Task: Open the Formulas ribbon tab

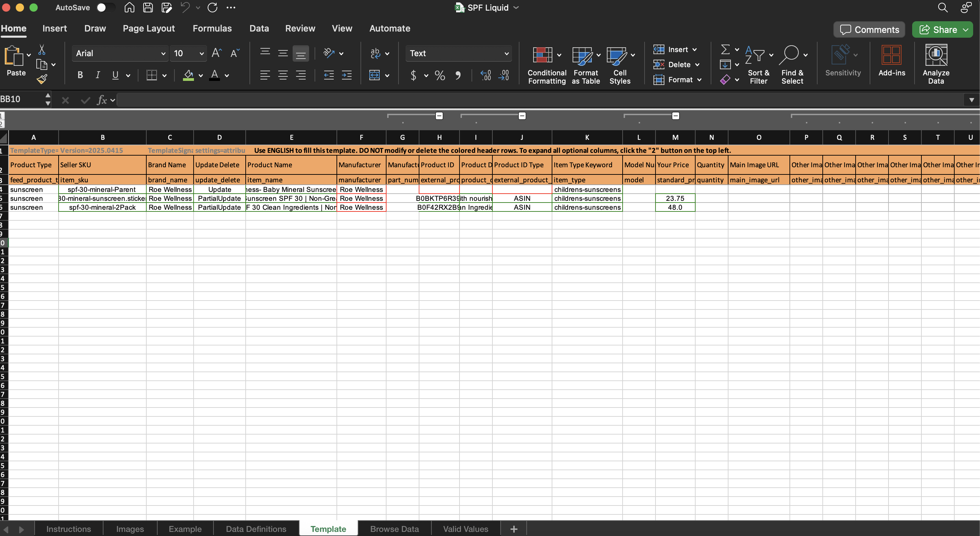Action: (212, 28)
